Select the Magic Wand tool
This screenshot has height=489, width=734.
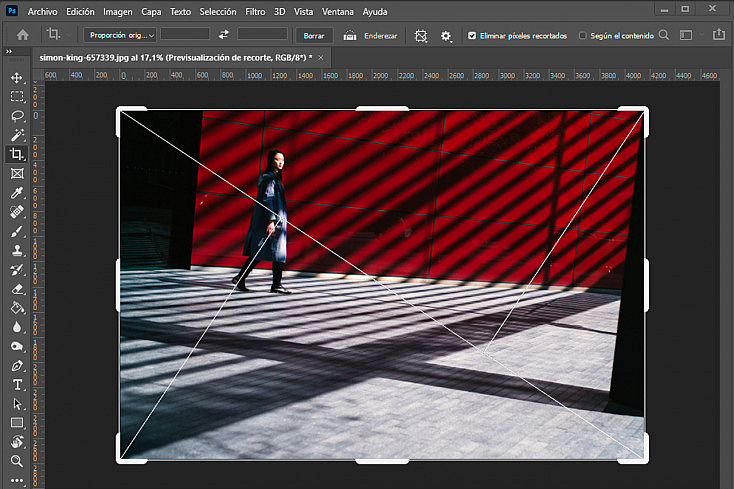click(17, 135)
